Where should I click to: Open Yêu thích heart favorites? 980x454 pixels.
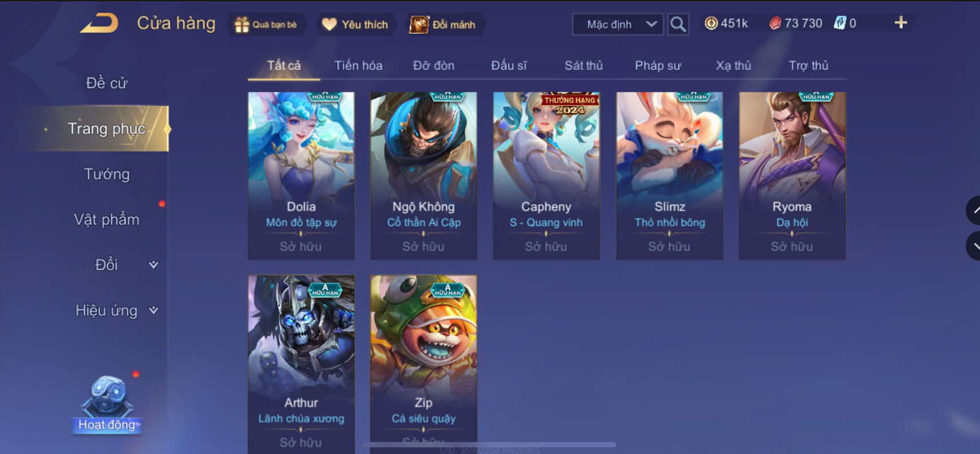click(355, 25)
